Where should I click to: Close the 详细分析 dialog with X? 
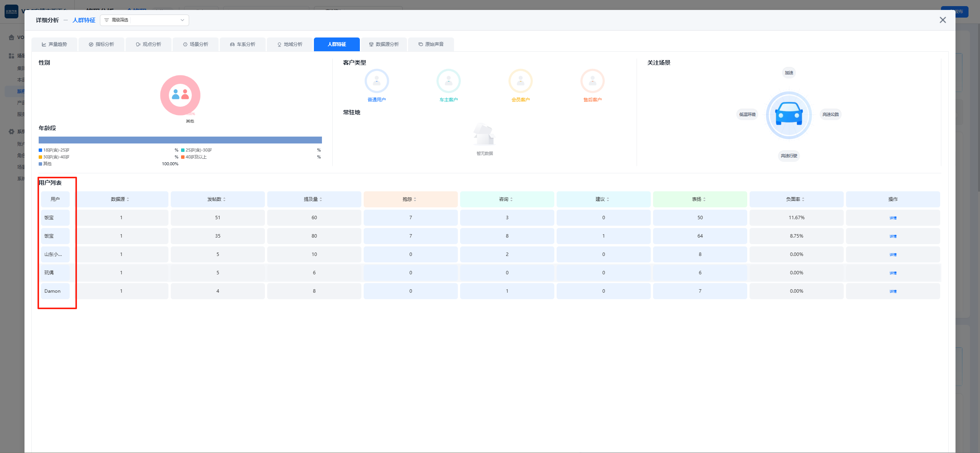click(942, 20)
